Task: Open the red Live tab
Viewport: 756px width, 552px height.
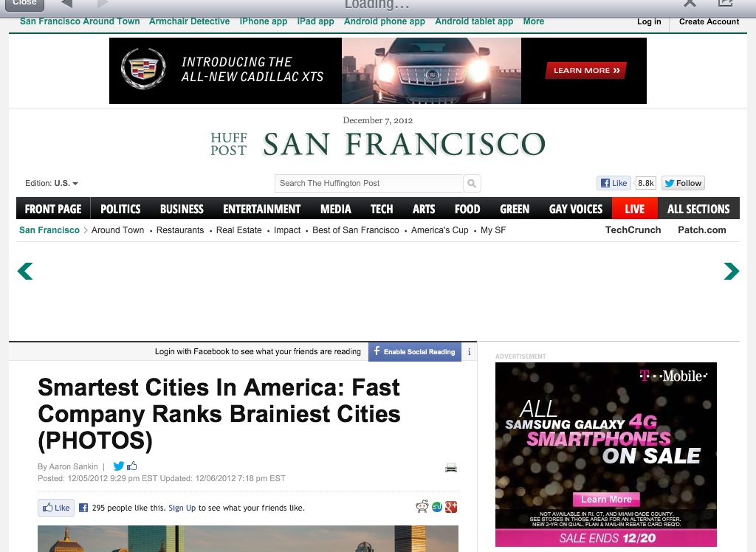Action: coord(634,209)
